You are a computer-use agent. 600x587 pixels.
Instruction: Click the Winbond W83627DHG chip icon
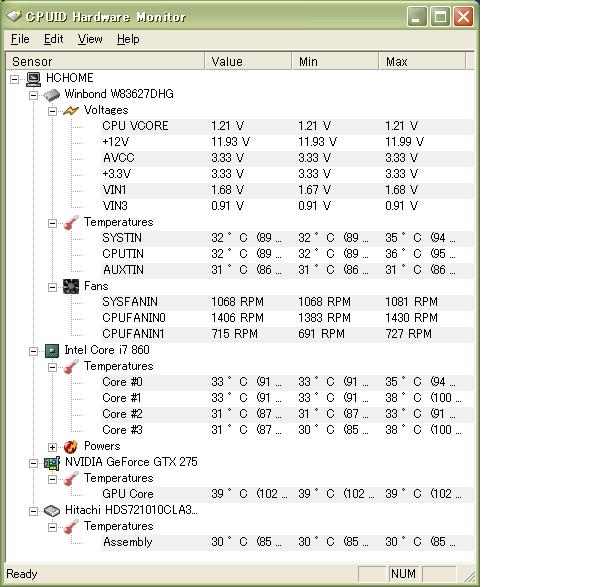(x=52, y=95)
